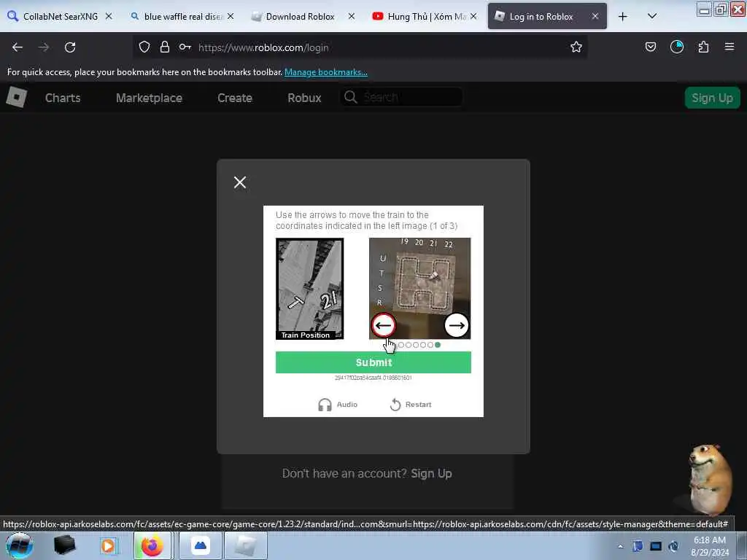Open the blue circular toolbar icon
The width and height of the screenshot is (747, 560).
677,47
